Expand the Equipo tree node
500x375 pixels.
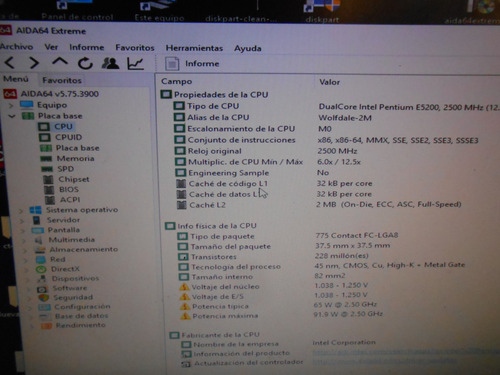(11, 105)
